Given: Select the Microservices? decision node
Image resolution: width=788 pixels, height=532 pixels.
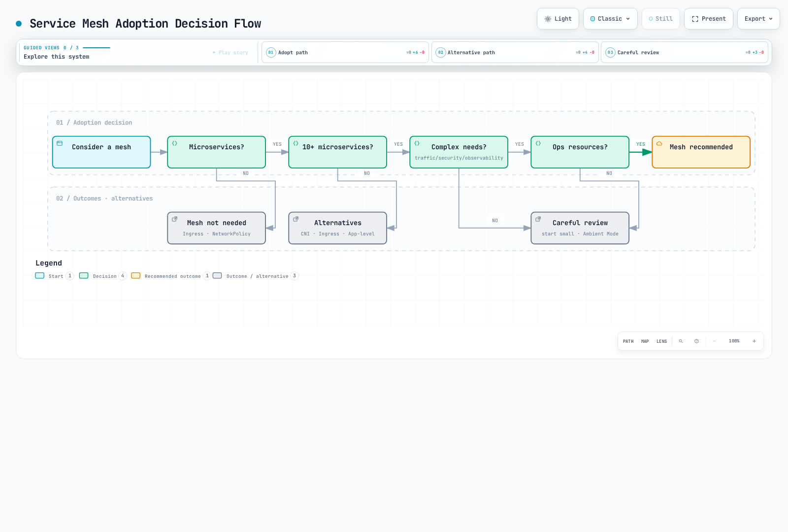Looking at the screenshot, I should click(x=217, y=152).
